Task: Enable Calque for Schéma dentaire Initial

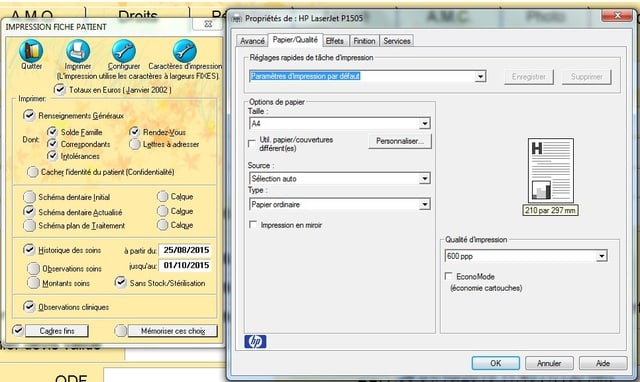Action: (x=162, y=196)
